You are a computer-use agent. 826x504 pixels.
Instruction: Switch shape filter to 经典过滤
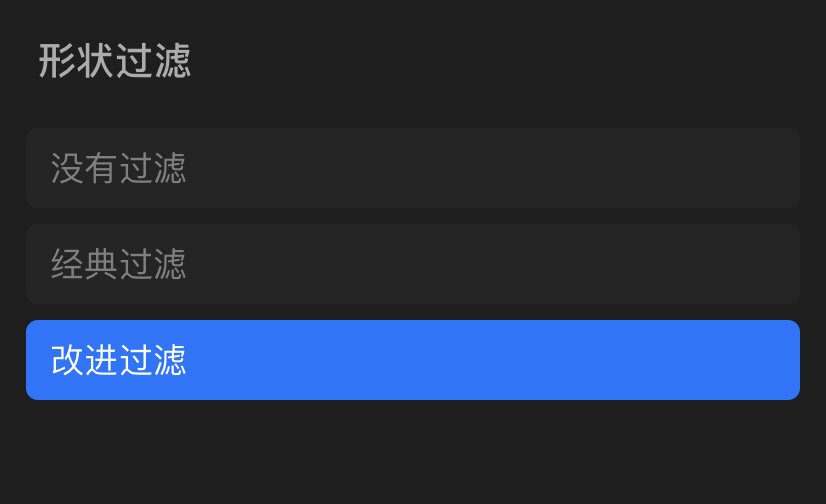[412, 264]
